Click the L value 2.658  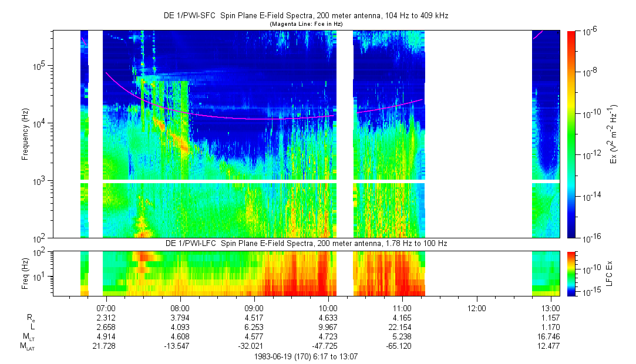point(106,327)
